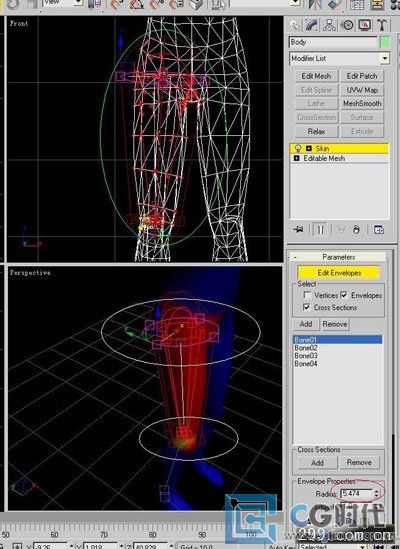Click the Align tool icon in toolbar

point(336,5)
